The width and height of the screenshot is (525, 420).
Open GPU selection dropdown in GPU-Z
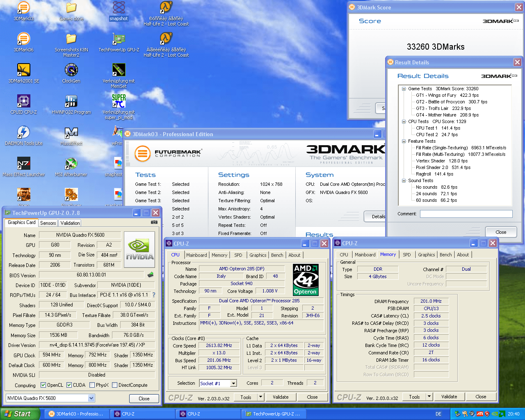point(91,398)
